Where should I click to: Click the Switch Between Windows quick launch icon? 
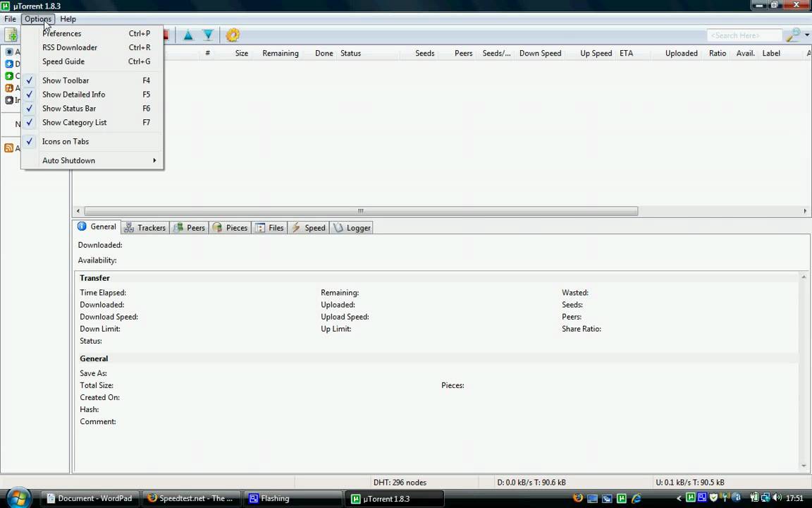(x=607, y=499)
